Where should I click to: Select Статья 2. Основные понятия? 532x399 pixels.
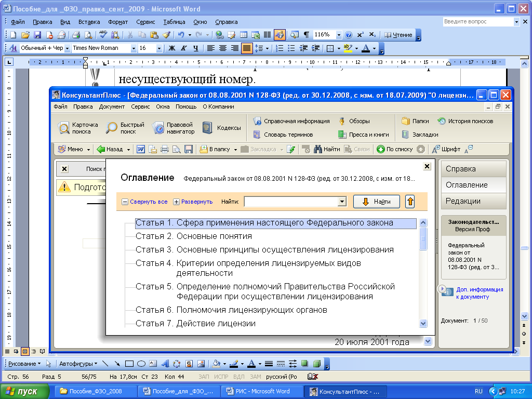[194, 236]
